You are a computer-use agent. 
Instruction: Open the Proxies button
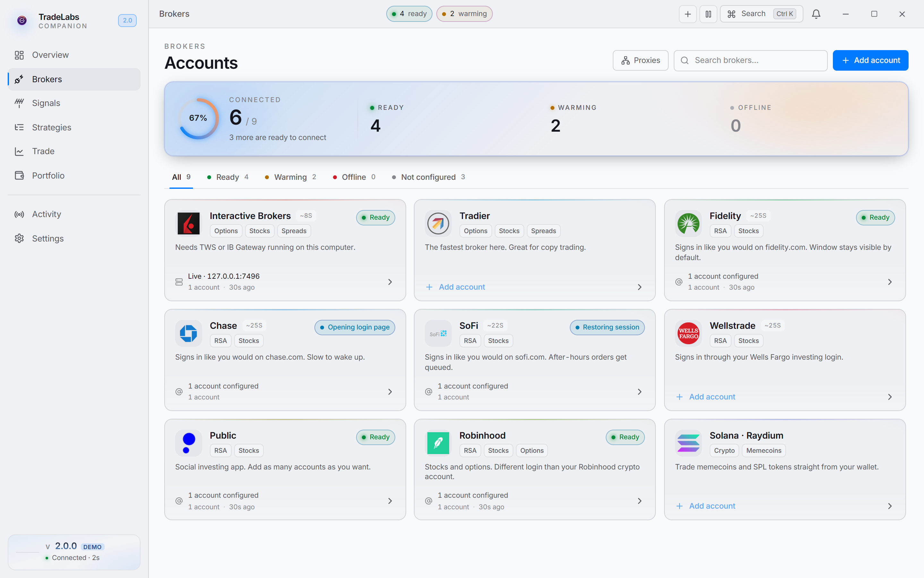pos(640,60)
